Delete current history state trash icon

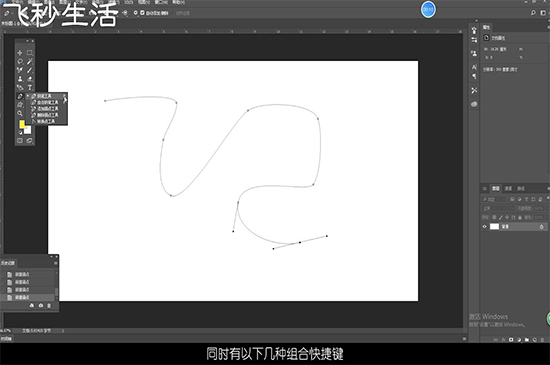(x=49, y=305)
